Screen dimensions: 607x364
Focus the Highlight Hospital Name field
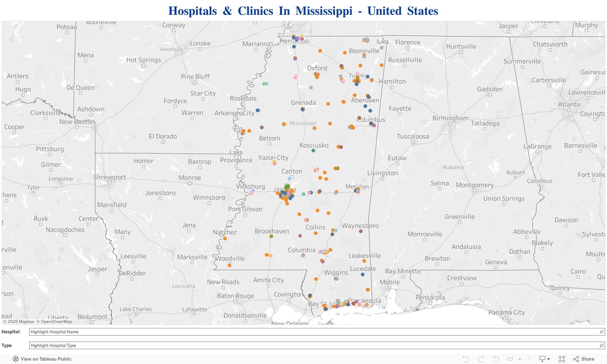pos(317,332)
